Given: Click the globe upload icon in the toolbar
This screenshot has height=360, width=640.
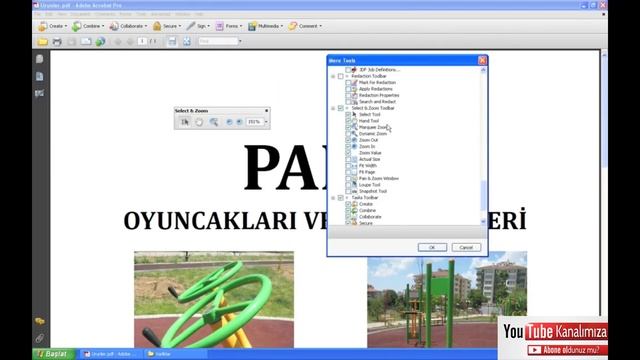Looking at the screenshot, I should click(100, 41).
